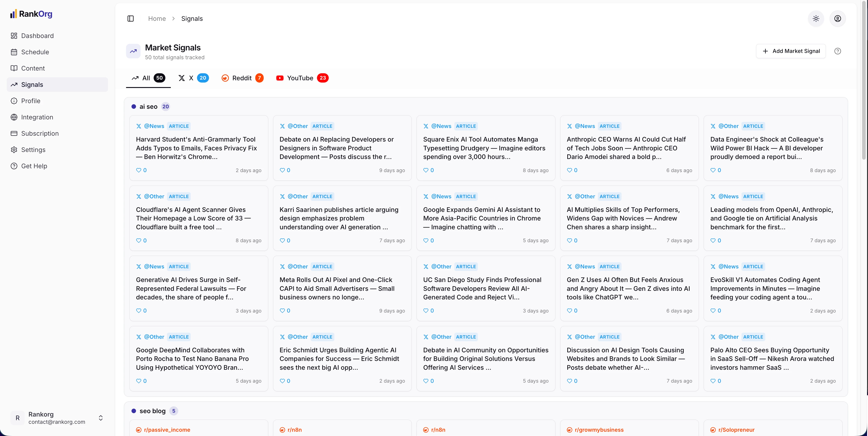This screenshot has width=868, height=436.
Task: Like the Harvard Student's Anti-Grammarly signal
Action: [139, 170]
